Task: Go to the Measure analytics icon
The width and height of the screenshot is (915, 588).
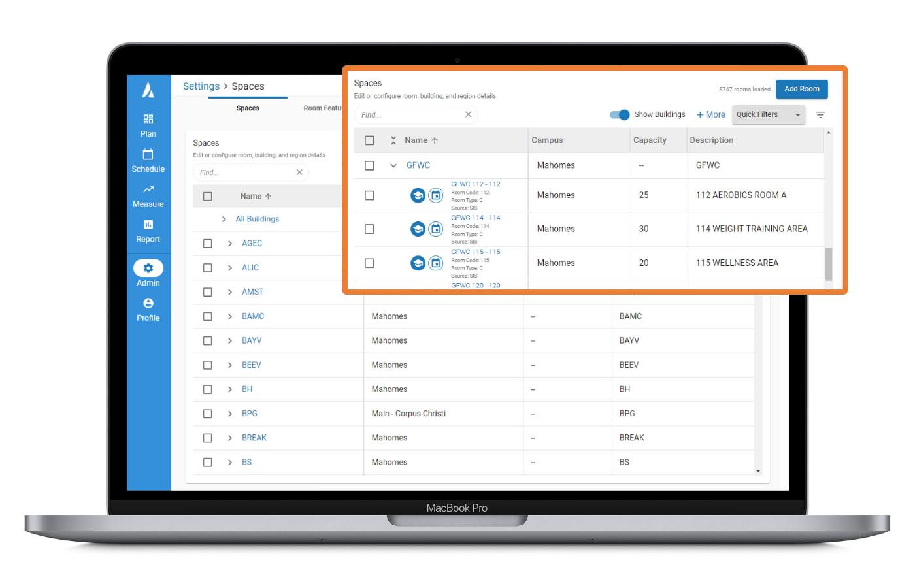Action: click(148, 189)
